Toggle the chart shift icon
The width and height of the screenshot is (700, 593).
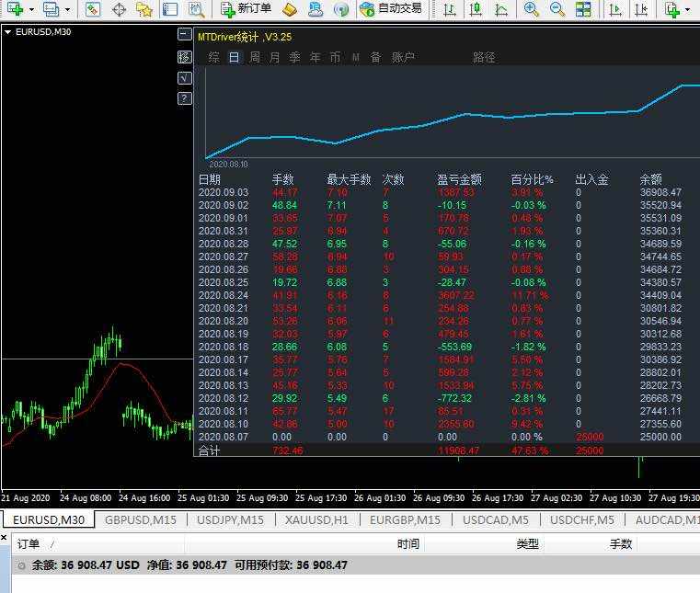[x=641, y=9]
